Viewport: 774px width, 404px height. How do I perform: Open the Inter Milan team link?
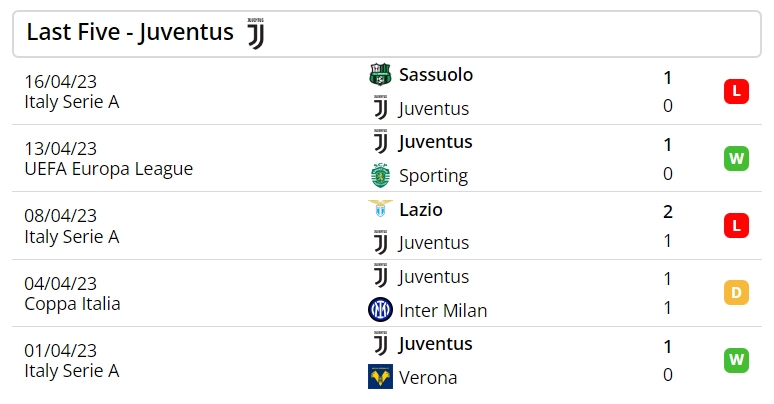coord(443,310)
